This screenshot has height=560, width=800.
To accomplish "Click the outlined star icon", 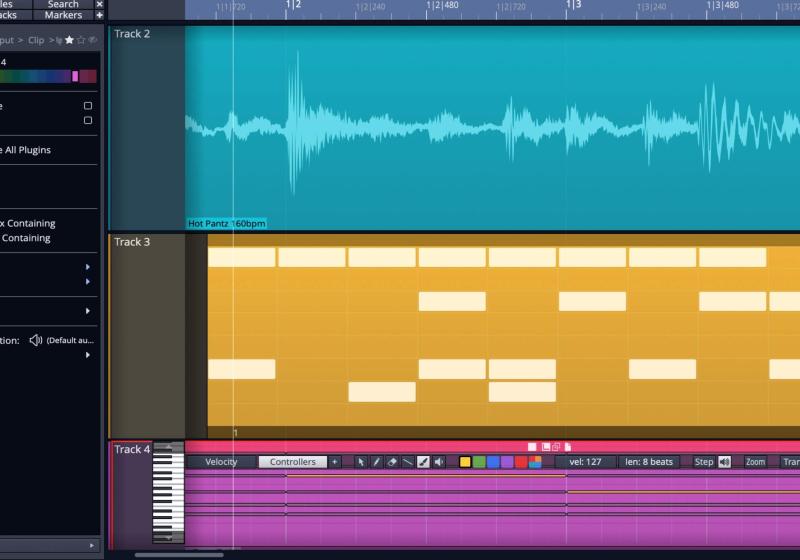I will (x=81, y=40).
